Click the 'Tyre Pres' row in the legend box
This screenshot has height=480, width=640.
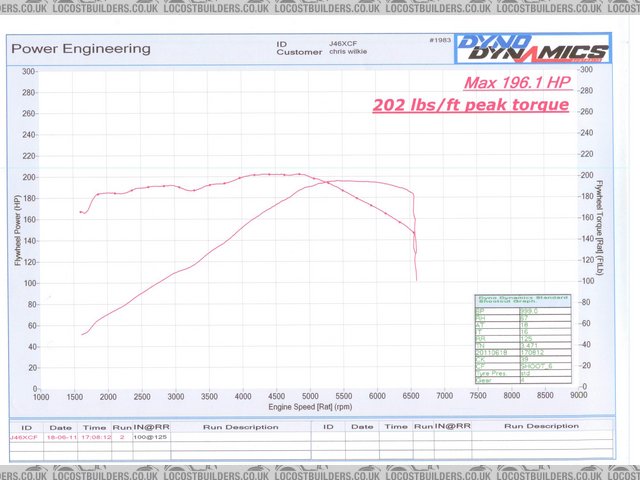click(x=524, y=373)
